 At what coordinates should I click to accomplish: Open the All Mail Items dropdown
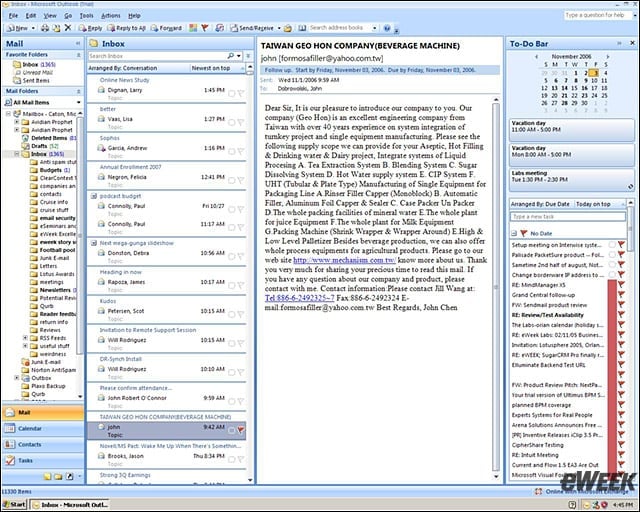(78, 102)
